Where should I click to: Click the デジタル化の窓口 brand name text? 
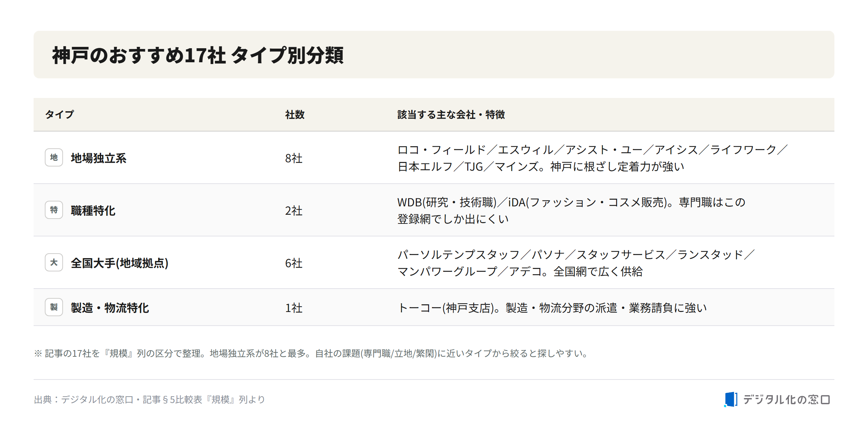click(786, 399)
